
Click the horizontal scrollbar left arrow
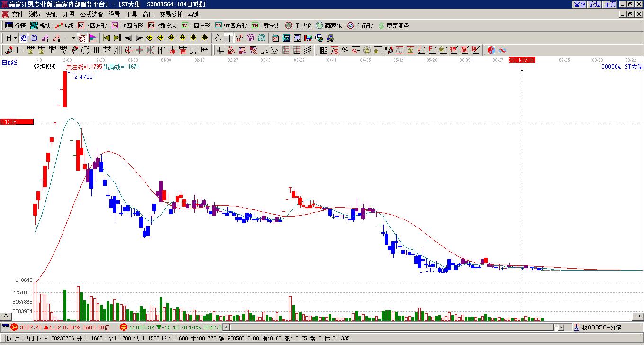tap(226, 327)
